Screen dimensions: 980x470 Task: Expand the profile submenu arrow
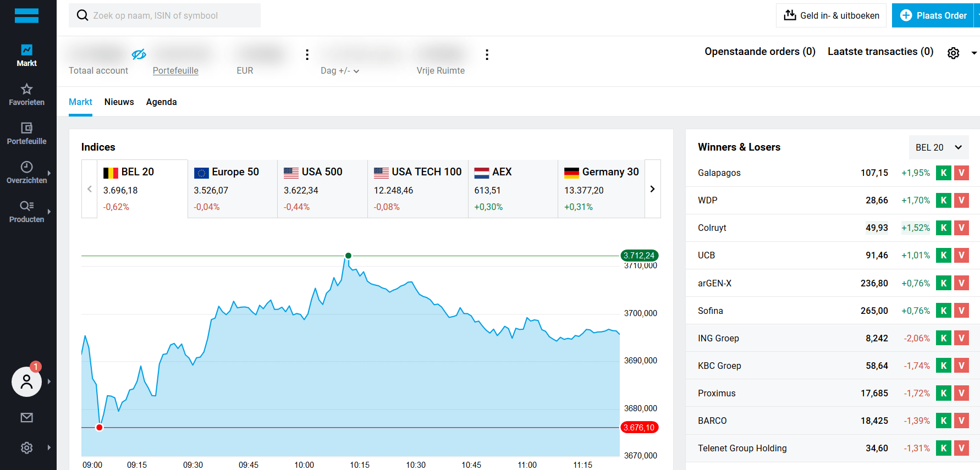49,381
